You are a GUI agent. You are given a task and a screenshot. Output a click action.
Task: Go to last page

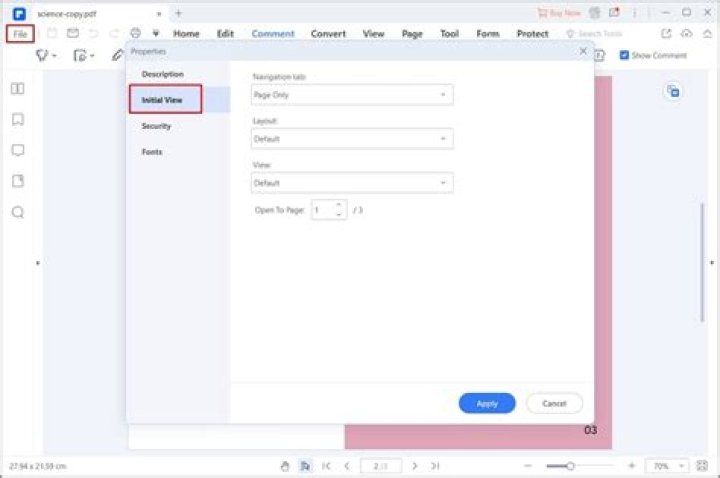coord(435,466)
